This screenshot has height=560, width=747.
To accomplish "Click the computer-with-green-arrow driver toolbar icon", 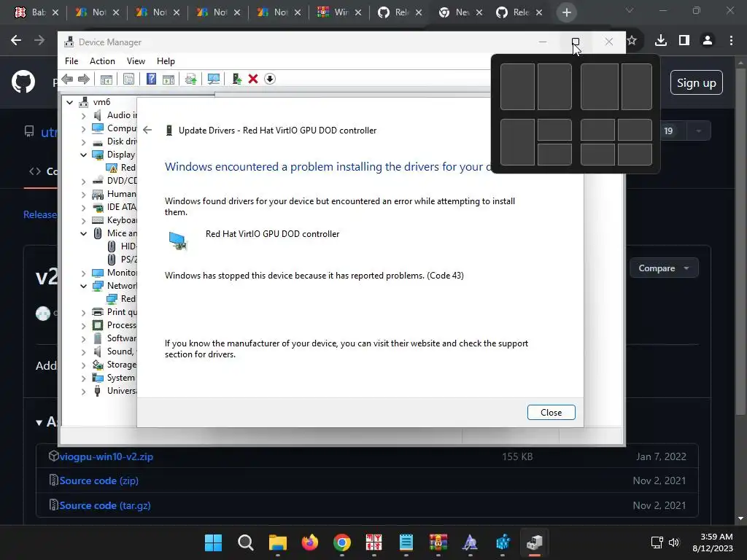I will tap(236, 79).
